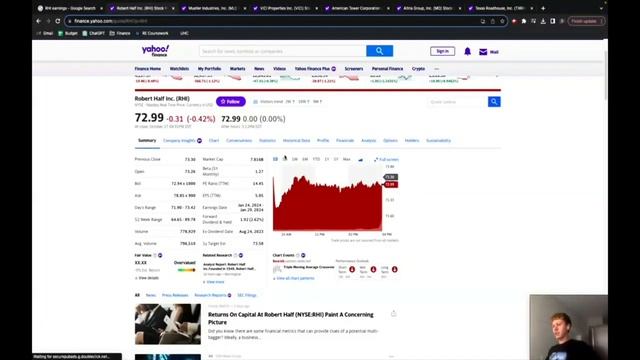Click View all chart patterns link
Screen dimensions: 640x360
pos(294,278)
